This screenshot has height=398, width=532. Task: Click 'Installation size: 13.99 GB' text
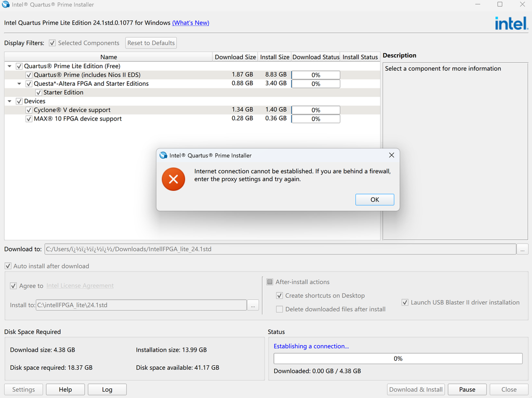171,350
